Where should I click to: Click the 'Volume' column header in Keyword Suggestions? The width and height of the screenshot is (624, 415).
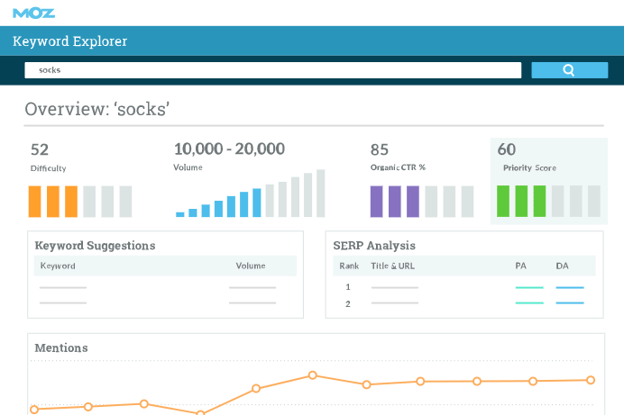click(x=250, y=266)
